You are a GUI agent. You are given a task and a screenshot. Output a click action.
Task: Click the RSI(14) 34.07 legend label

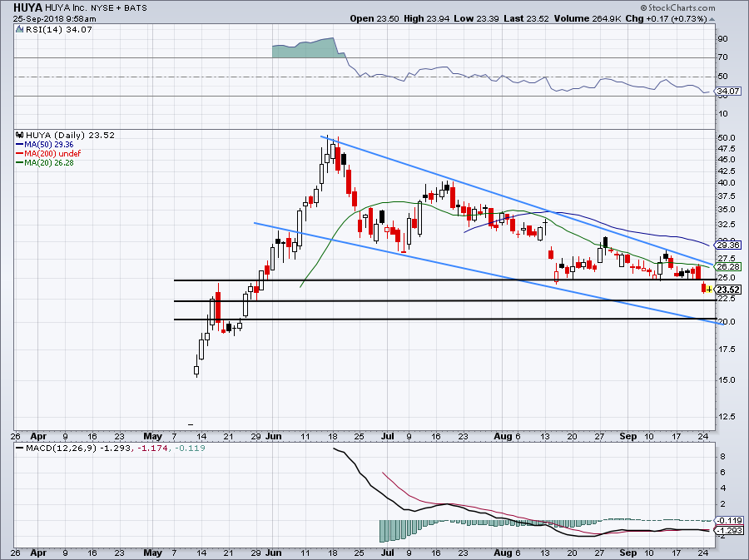click(59, 29)
